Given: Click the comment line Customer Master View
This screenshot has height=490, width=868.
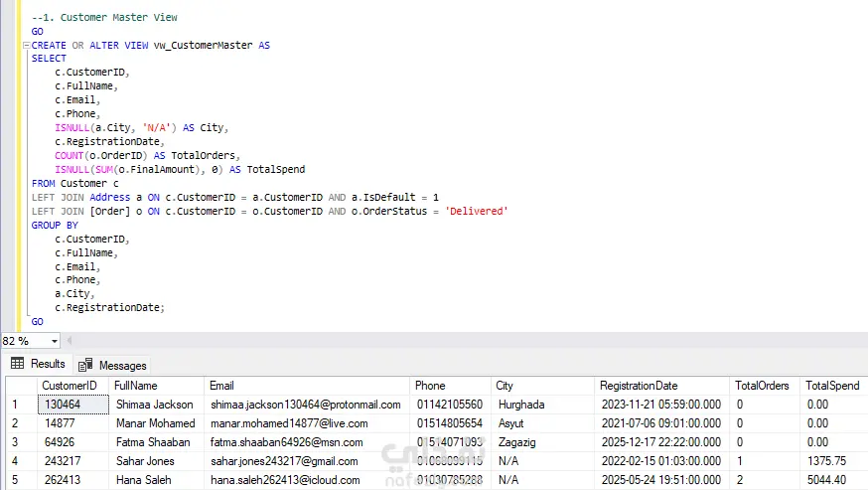Looking at the screenshot, I should click(x=104, y=17).
